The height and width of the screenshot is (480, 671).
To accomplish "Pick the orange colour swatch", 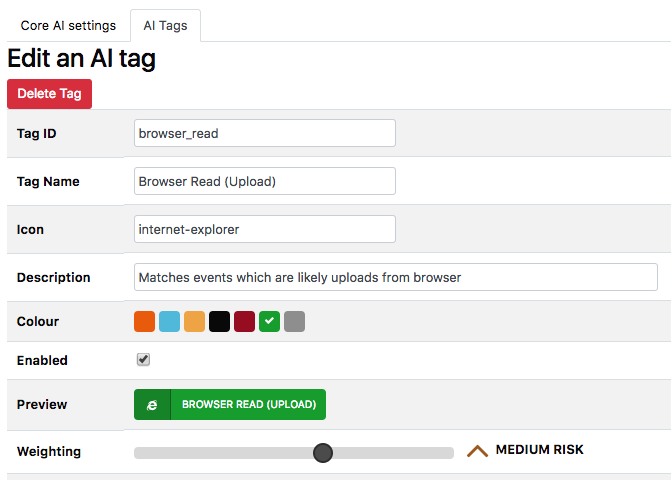I will (144, 322).
